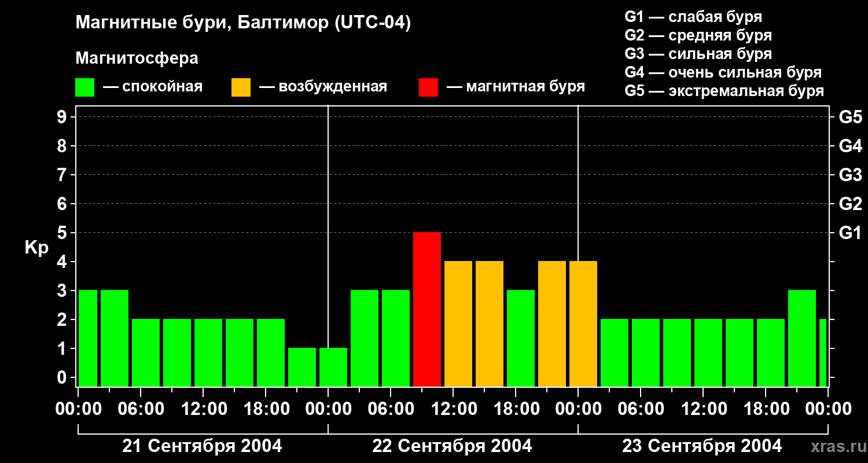Select the Kp 1 bar ending 21 Сентября
The width and height of the screenshot is (868, 463).
pyautogui.click(x=302, y=368)
